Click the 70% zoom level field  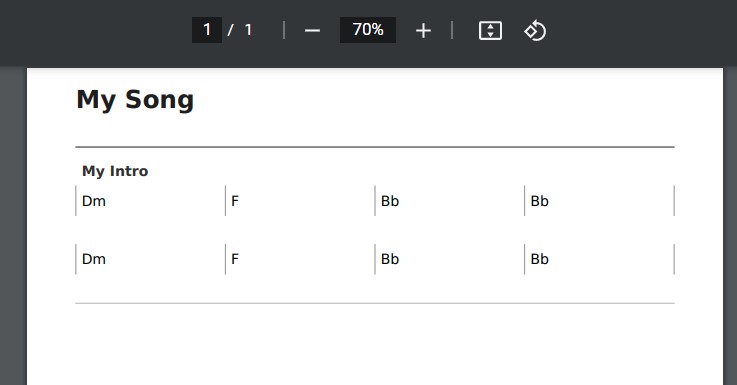pos(368,30)
